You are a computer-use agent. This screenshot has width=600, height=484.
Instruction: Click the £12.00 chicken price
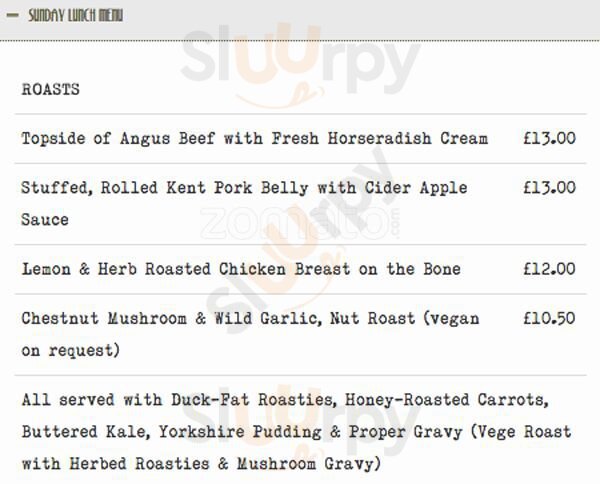point(549,269)
